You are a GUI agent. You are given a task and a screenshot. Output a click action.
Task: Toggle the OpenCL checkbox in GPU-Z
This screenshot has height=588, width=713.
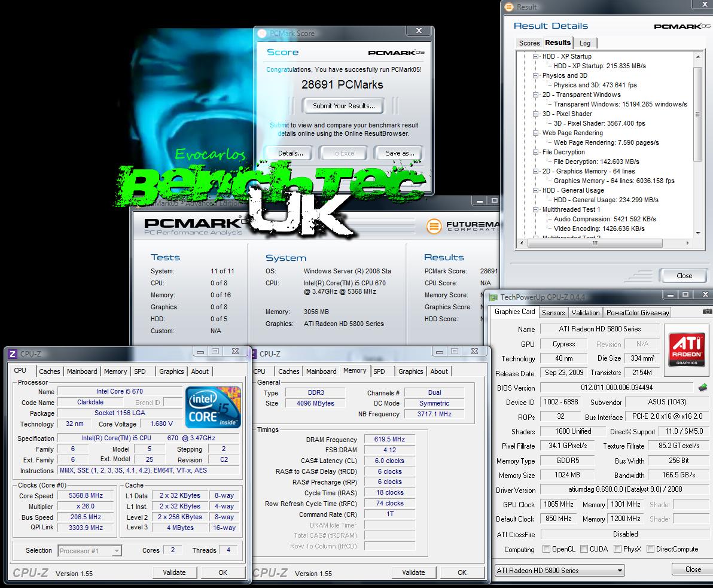point(546,549)
